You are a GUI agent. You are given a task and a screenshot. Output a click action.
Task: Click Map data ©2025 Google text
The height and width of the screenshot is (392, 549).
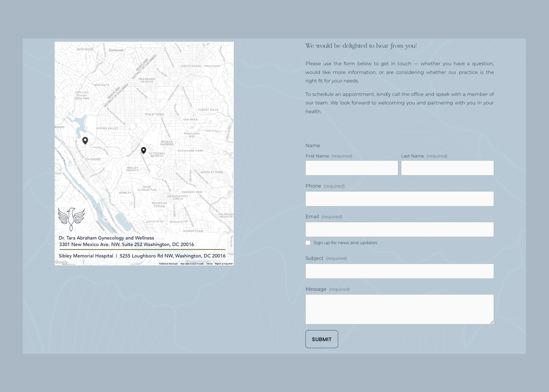point(192,264)
